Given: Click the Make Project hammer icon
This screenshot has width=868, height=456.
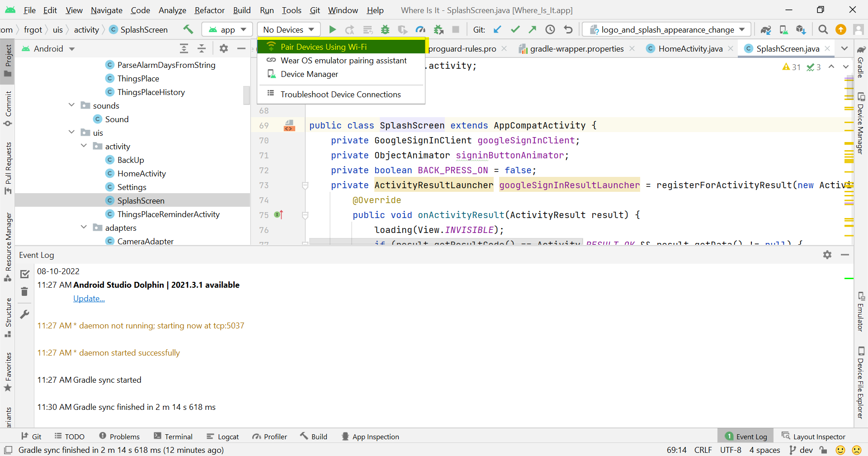Looking at the screenshot, I should tap(188, 29).
